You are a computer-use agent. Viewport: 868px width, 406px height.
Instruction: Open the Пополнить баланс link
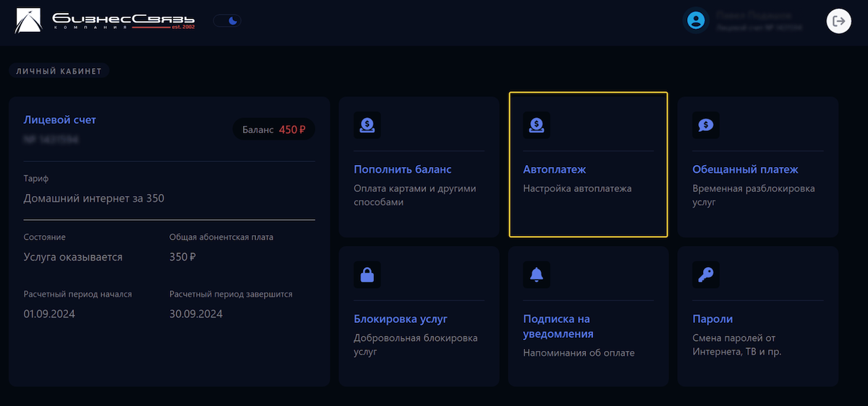(402, 169)
